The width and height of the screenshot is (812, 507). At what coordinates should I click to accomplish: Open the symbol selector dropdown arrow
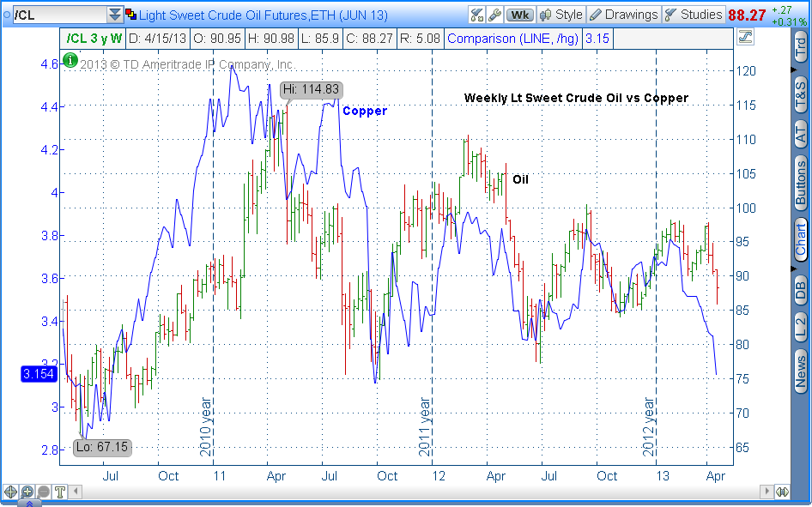pyautogui.click(x=115, y=15)
